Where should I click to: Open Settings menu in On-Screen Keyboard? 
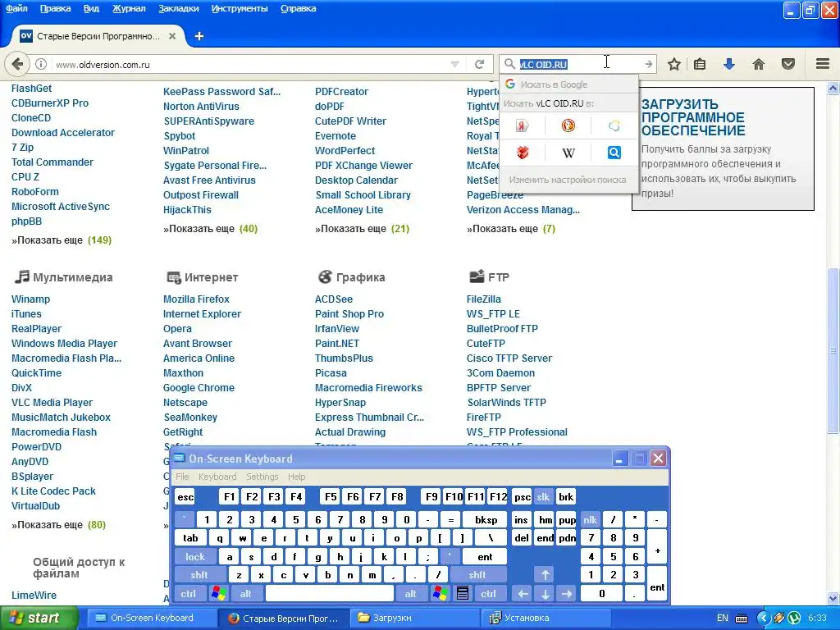[262, 477]
